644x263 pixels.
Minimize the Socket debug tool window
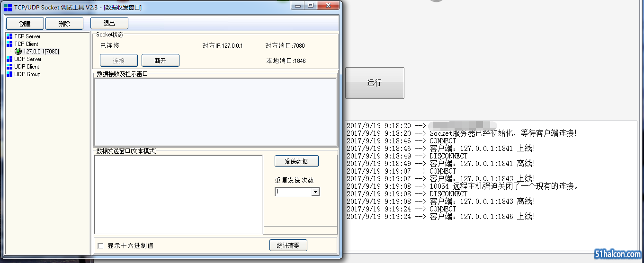(x=297, y=6)
